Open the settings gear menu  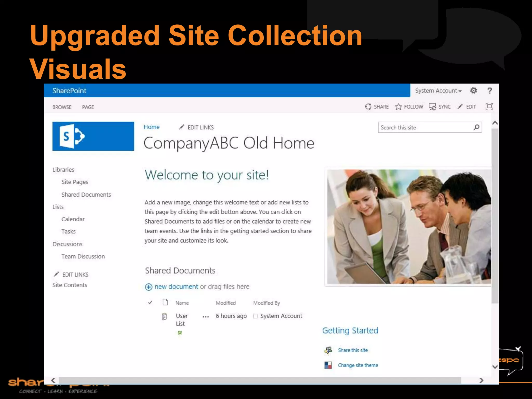(474, 90)
